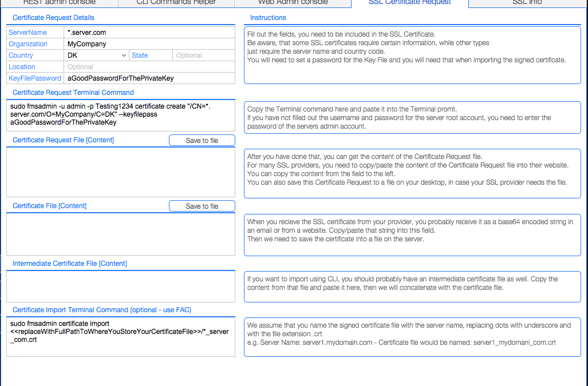Image resolution: width=588 pixels, height=386 pixels.
Task: Click the Certificate Request Terminal Command heading
Action: pos(73,93)
